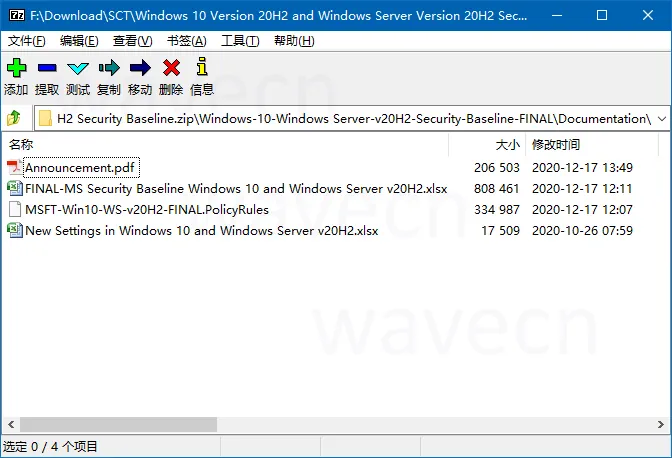672x458 pixels.
Task: Click the address bar path field
Action: click(352, 119)
